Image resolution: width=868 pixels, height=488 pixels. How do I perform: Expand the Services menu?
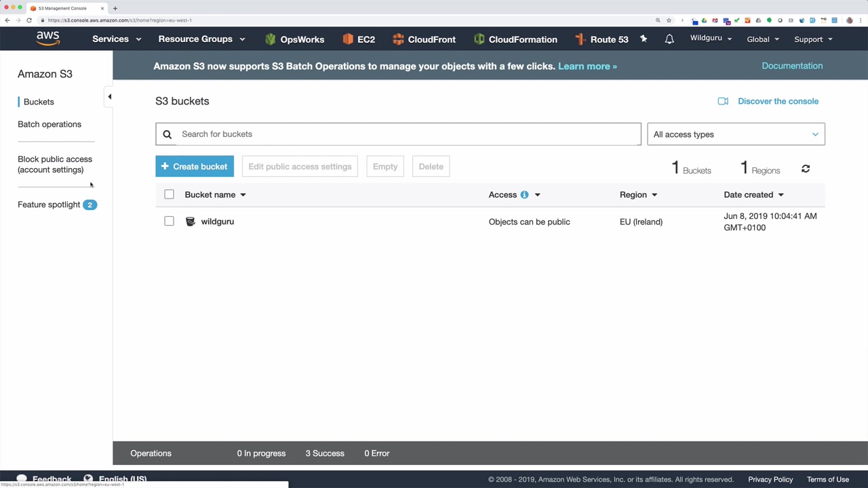tap(117, 39)
